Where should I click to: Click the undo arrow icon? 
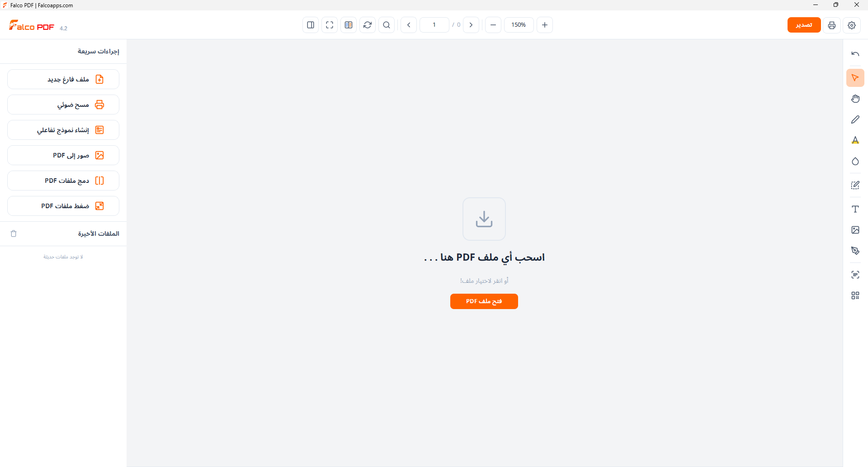(x=855, y=54)
